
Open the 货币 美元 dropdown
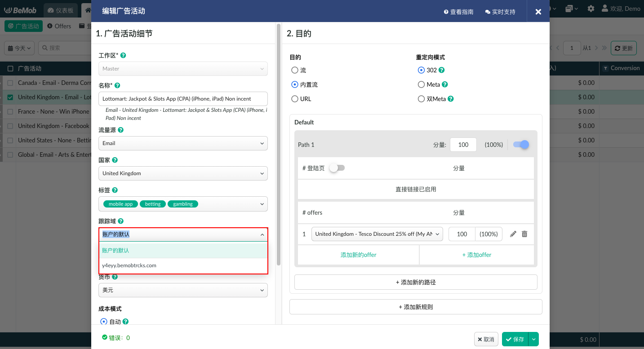click(183, 290)
